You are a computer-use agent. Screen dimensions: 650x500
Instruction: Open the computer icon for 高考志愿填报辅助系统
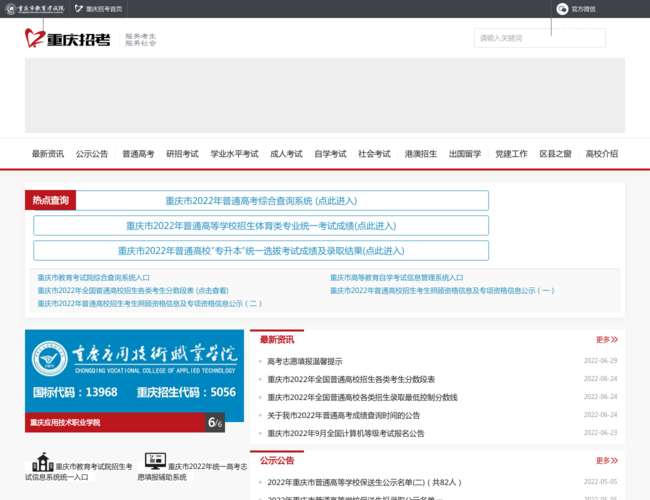coord(154,462)
